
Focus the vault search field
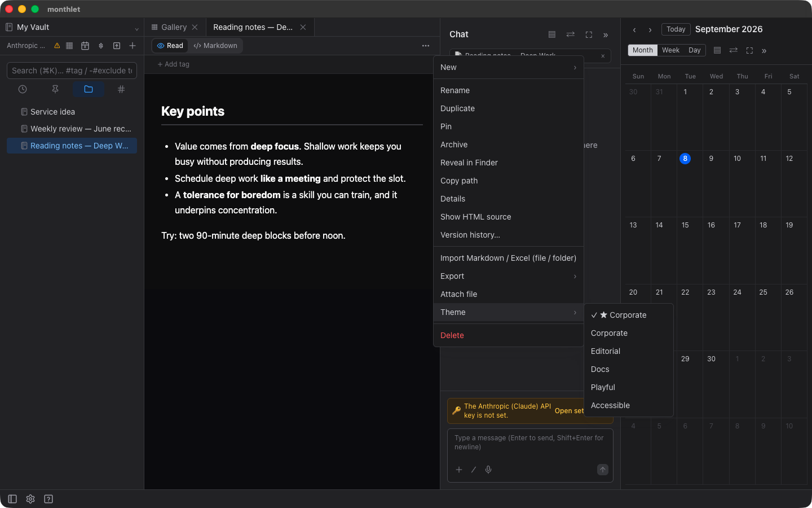[x=72, y=71]
